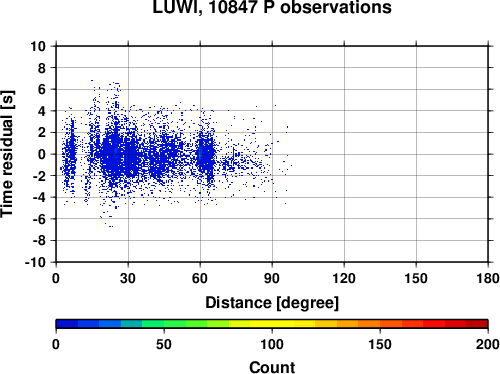Click the Distance [degree] axis label
Screen dimensions: 500x374
tap(272, 303)
